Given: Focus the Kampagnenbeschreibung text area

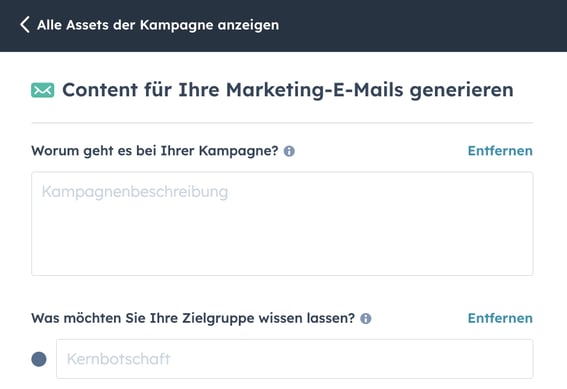Looking at the screenshot, I should tap(282, 224).
